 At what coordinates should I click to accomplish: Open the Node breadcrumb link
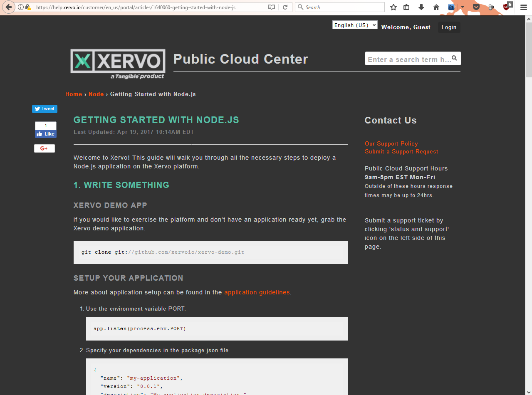point(96,94)
